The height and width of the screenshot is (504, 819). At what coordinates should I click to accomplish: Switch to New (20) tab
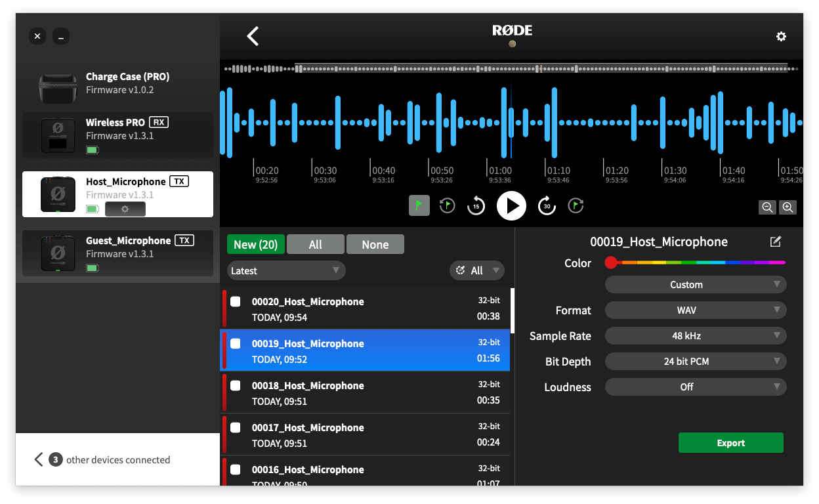(256, 244)
